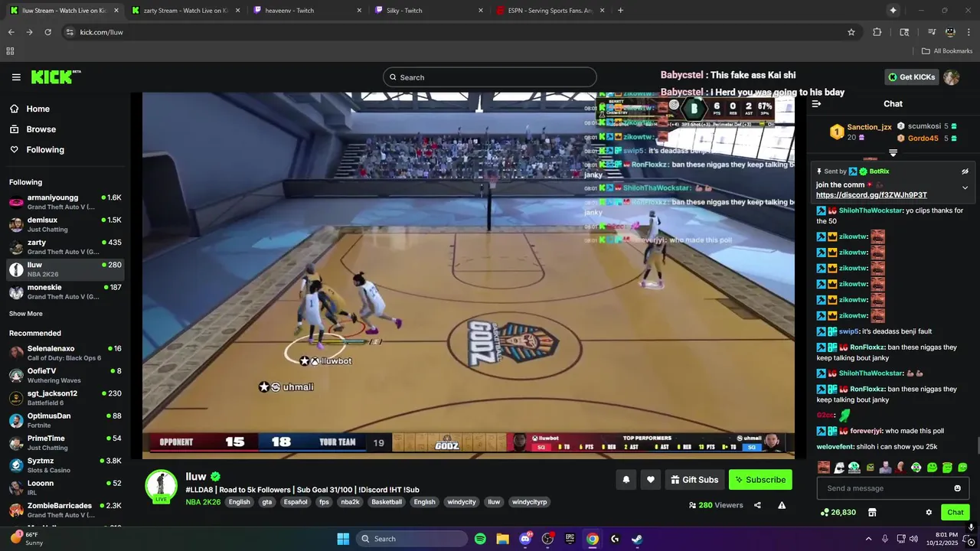Open the NBA 2K26 category link
980x551 pixels.
point(203,502)
